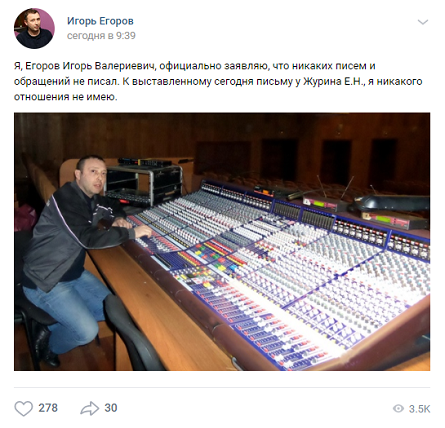Open the attached photo of the mixing console
Viewport: 445px width, 428px height.
point(222,242)
